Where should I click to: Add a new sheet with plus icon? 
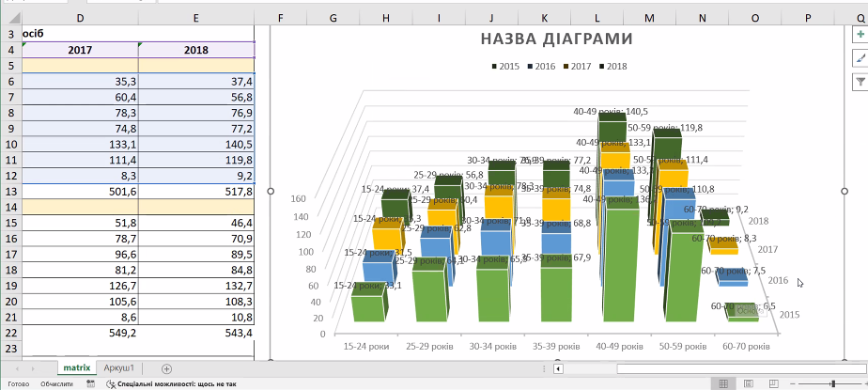point(167,368)
